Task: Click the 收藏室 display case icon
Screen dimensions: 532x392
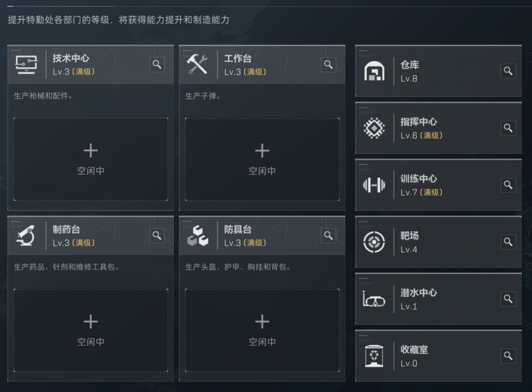Action: [374, 356]
